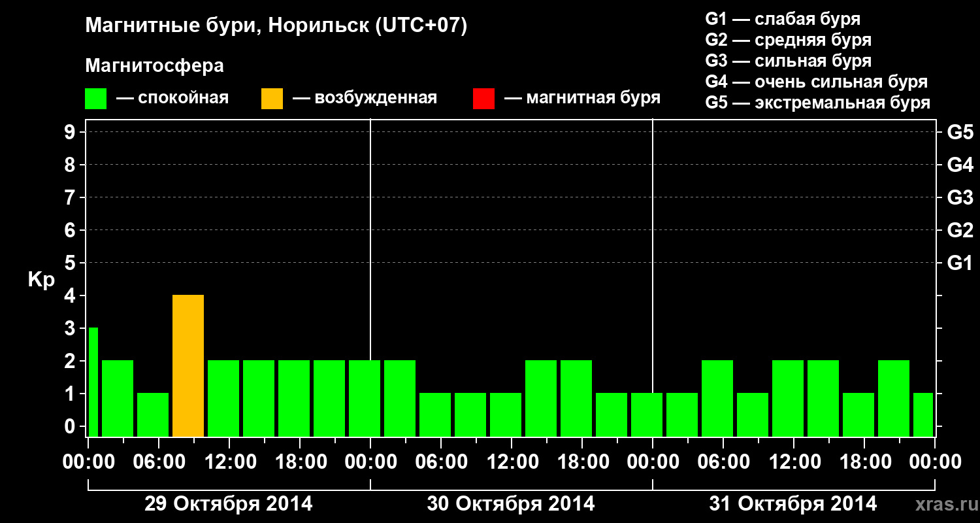980x523 pixels.
Task: Click the y-axis label '9'
Action: click(x=71, y=132)
